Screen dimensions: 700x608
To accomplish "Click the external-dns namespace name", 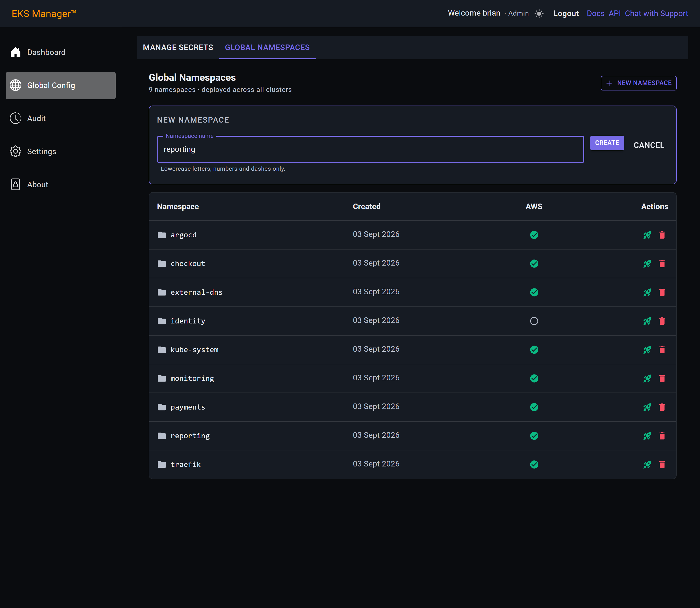I will (x=196, y=292).
